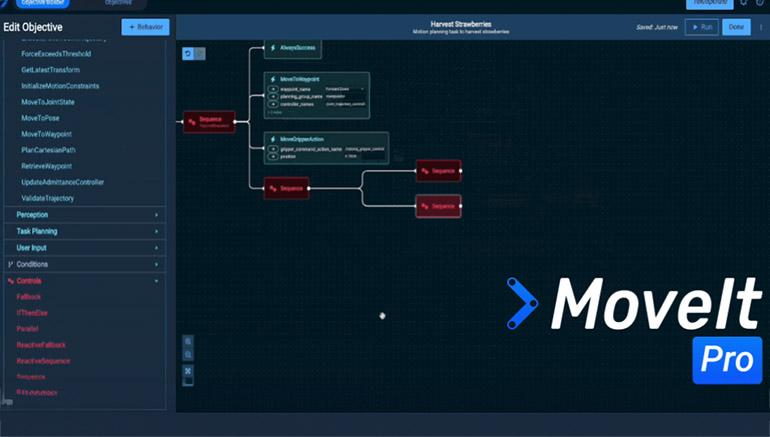Select the Sequence node with two children
Screen dimensions: 770x437
(286, 188)
